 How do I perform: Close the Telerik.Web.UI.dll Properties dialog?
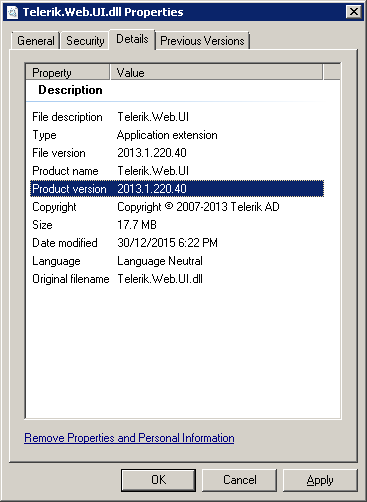pos(354,12)
